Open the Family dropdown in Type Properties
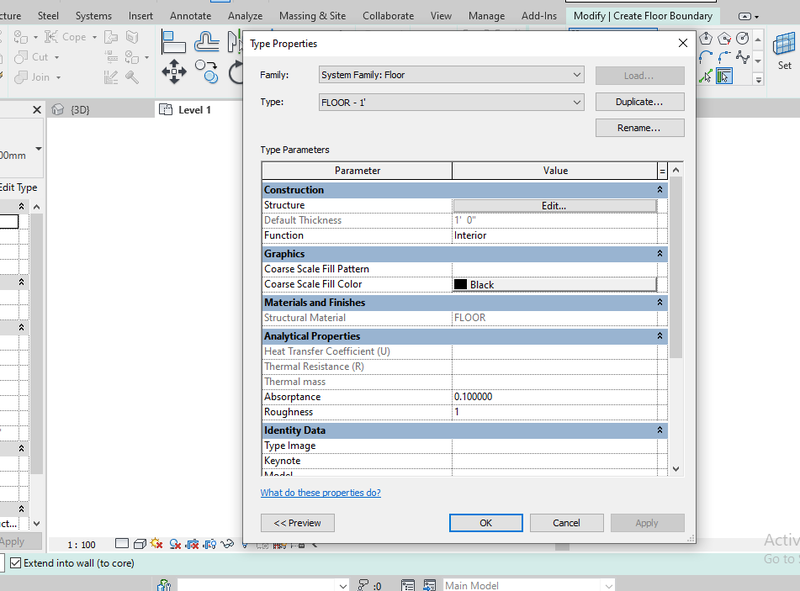This screenshot has height=591, width=800. pyautogui.click(x=451, y=75)
